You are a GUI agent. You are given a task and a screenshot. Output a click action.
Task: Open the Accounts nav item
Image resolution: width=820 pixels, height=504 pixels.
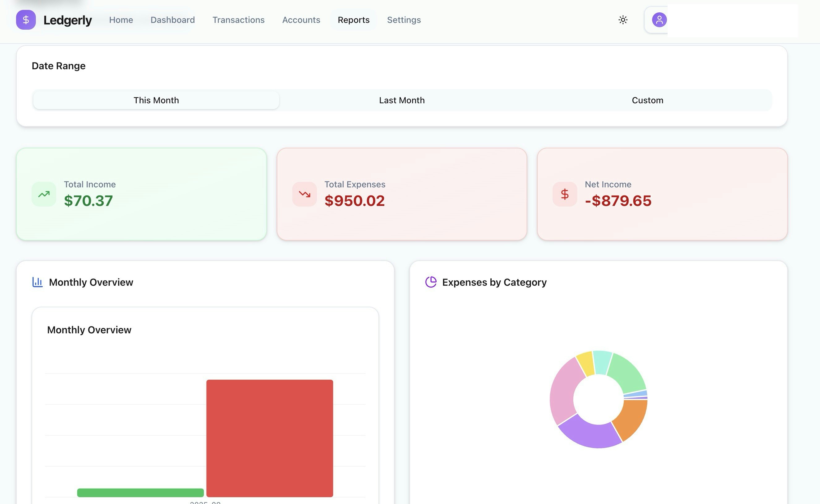(301, 20)
